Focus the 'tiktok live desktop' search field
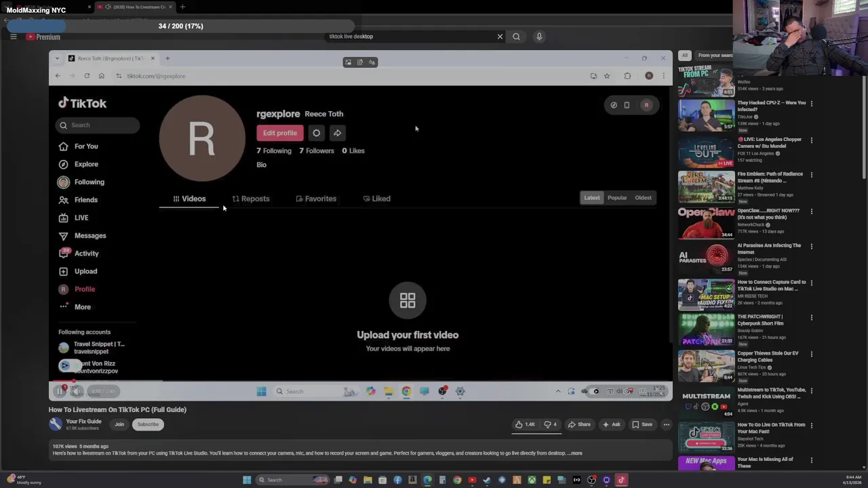 coord(410,37)
